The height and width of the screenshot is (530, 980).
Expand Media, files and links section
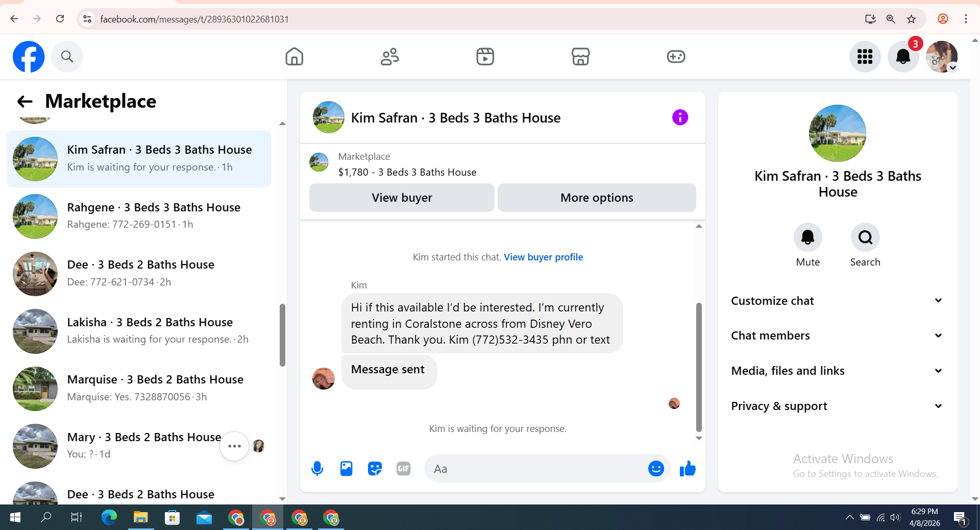tap(837, 371)
